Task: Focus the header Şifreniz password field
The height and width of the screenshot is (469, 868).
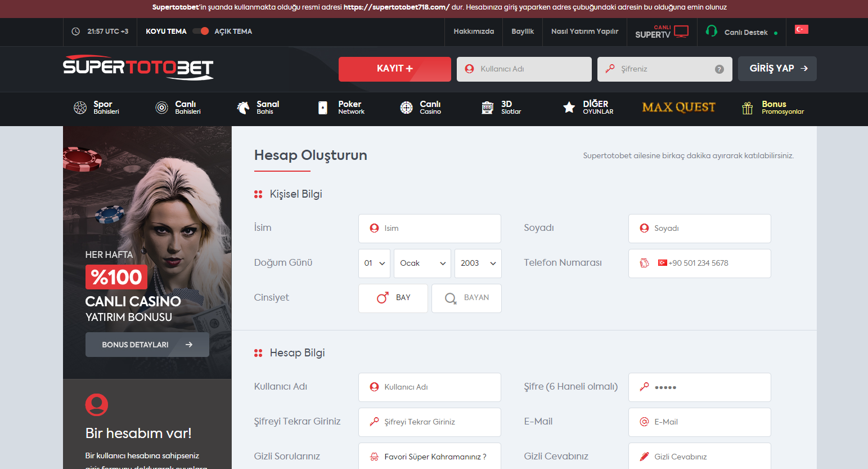Action: click(665, 69)
